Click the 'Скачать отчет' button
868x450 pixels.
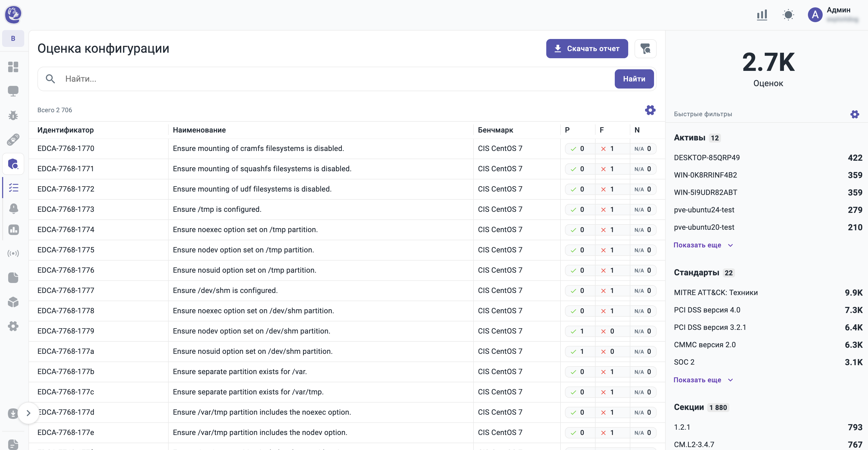587,49
